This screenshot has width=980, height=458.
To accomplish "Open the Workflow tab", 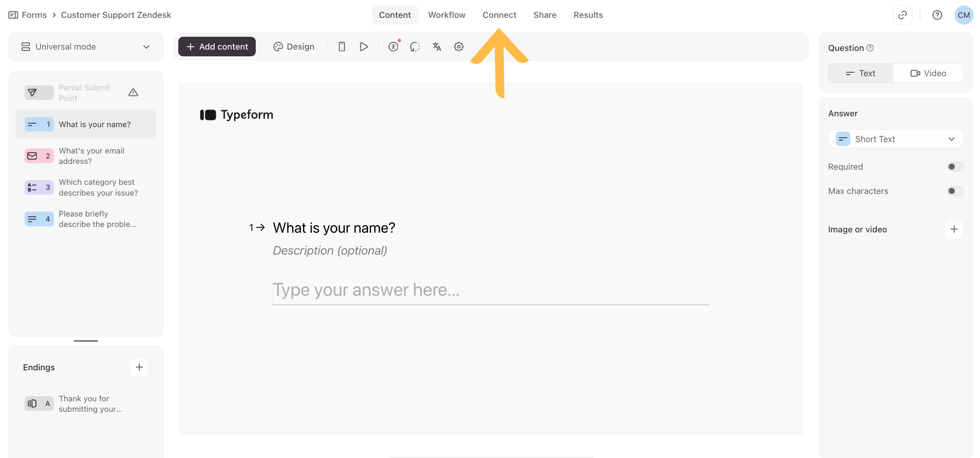I will coord(446,15).
